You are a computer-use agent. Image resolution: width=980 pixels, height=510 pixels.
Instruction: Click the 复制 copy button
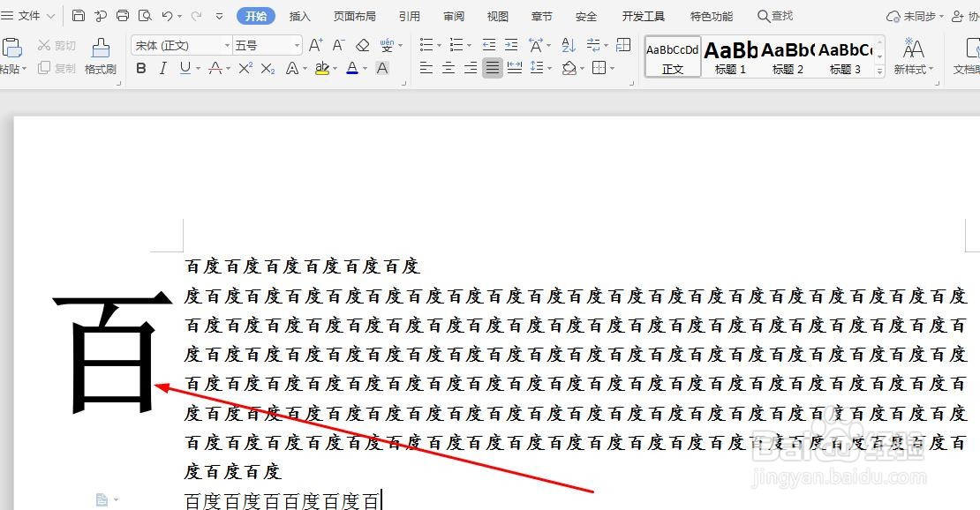click(x=57, y=68)
